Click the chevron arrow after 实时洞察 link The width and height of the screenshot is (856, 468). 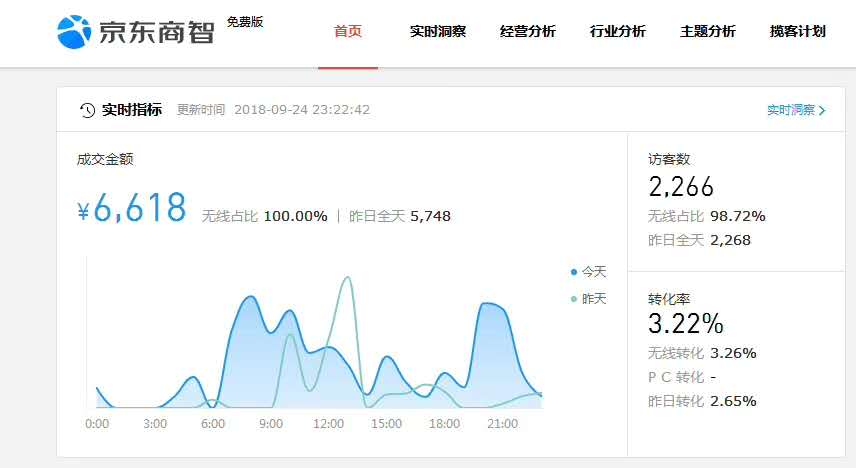(822, 110)
